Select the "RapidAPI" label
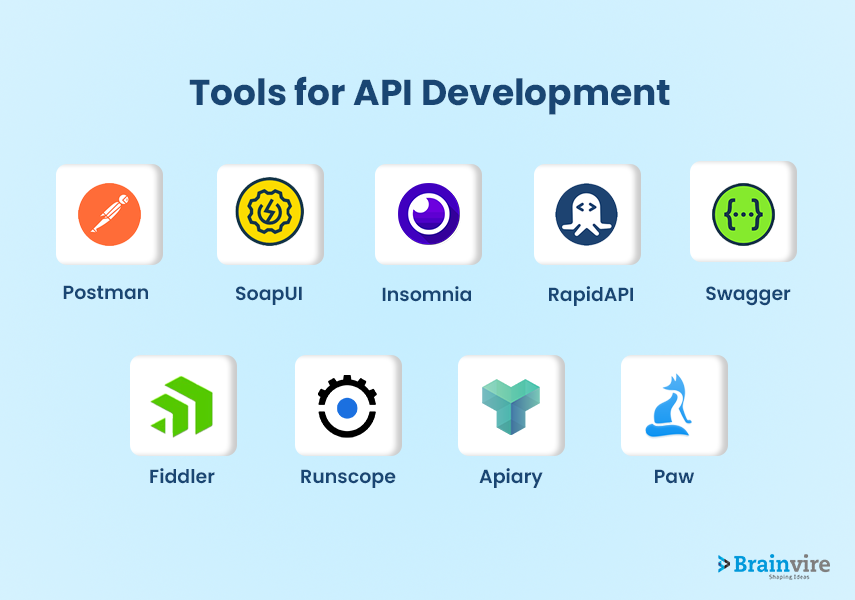The height and width of the screenshot is (600, 855). [x=591, y=295]
